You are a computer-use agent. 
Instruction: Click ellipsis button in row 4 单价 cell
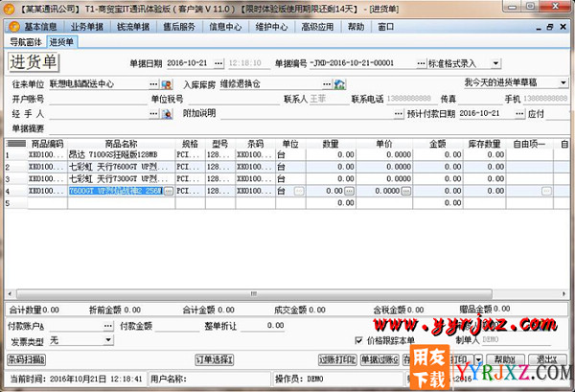click(406, 191)
